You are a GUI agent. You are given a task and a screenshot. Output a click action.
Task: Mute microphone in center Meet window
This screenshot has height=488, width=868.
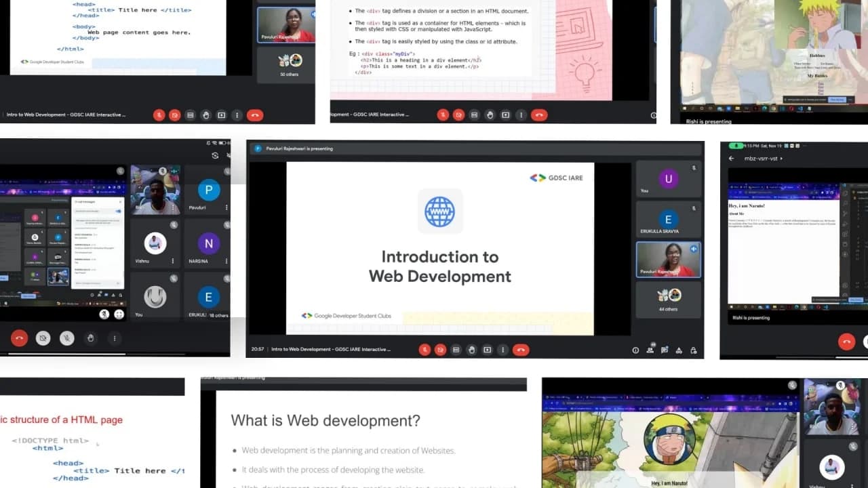[425, 350]
